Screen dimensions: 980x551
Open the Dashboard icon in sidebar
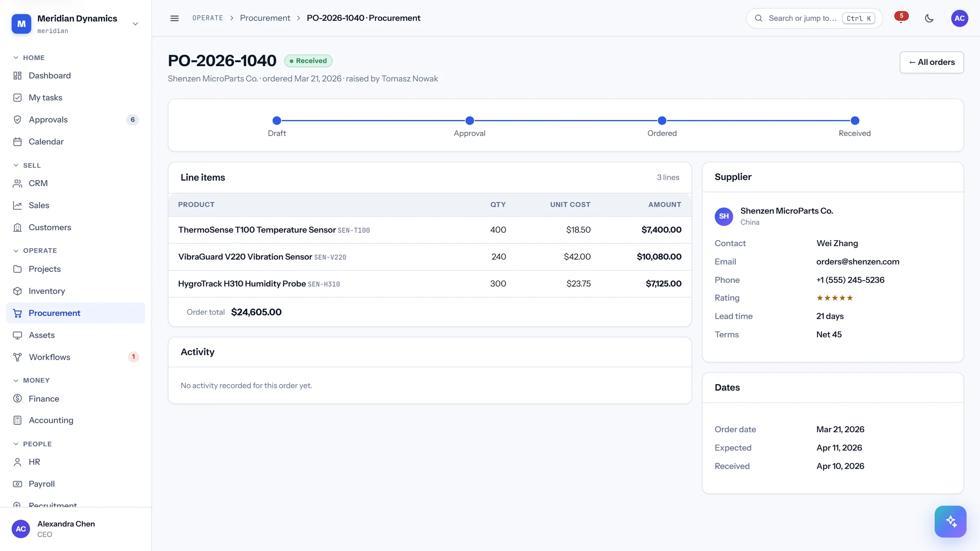pyautogui.click(x=17, y=76)
